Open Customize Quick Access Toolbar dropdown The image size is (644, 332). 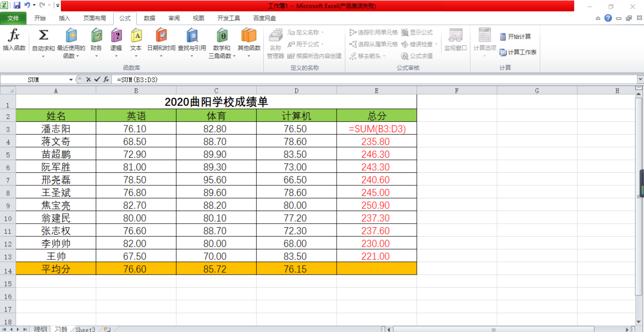pos(57,6)
